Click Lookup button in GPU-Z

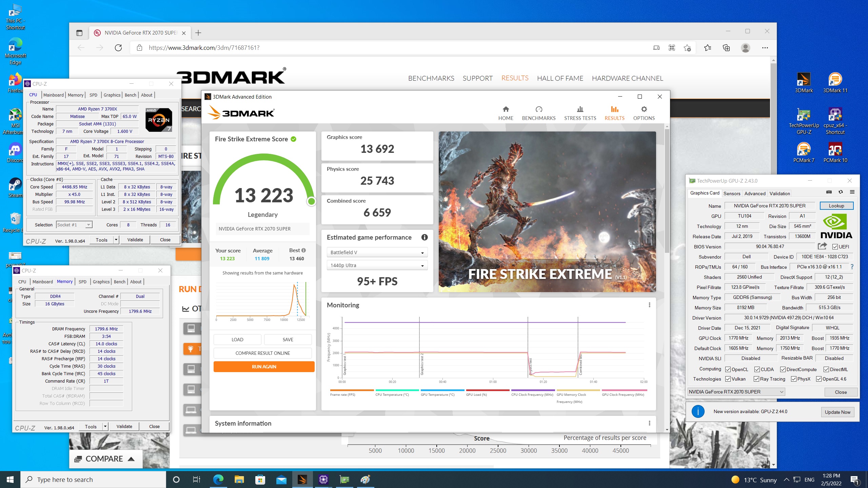(836, 206)
